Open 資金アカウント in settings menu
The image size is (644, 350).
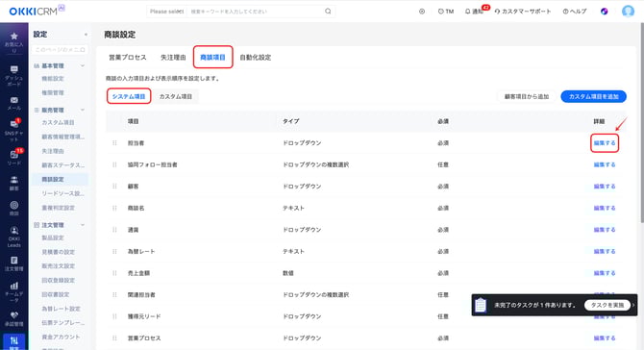61,337
